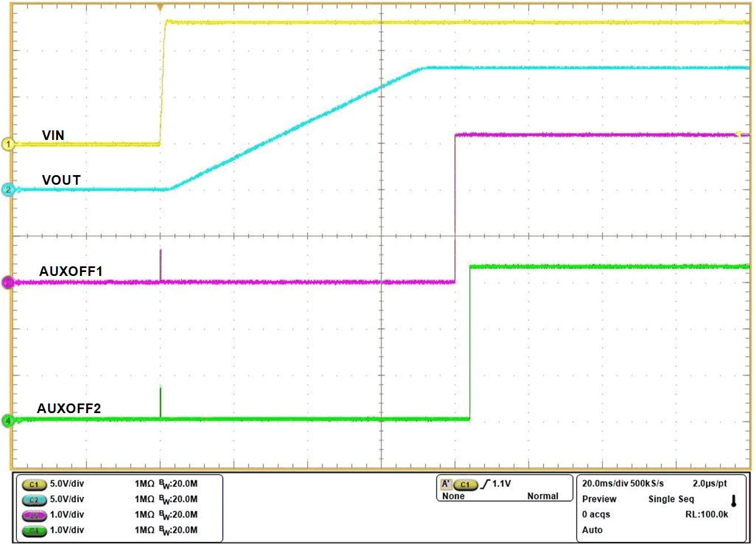The height and width of the screenshot is (544, 756).
Task: Click the BW:20.0M bandwidth in C4 row
Action: coord(178,531)
